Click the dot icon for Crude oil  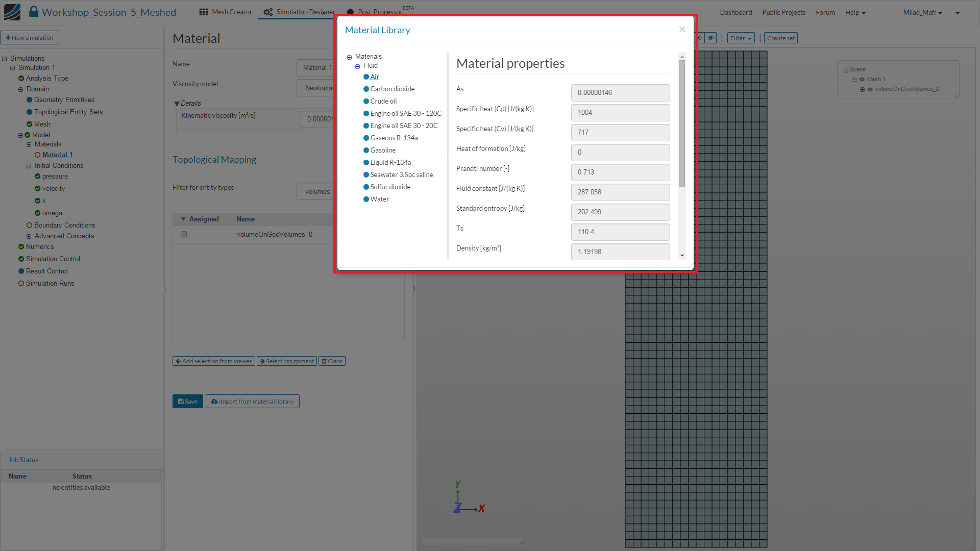366,102
